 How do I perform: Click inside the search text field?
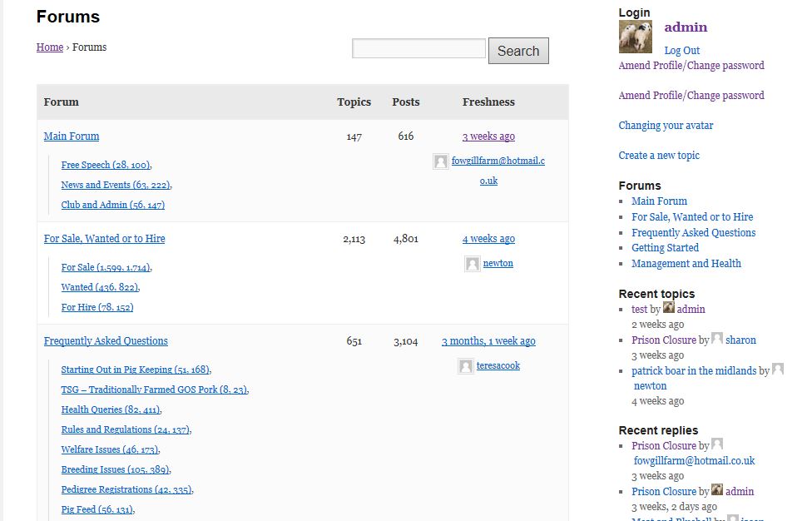pyautogui.click(x=418, y=49)
